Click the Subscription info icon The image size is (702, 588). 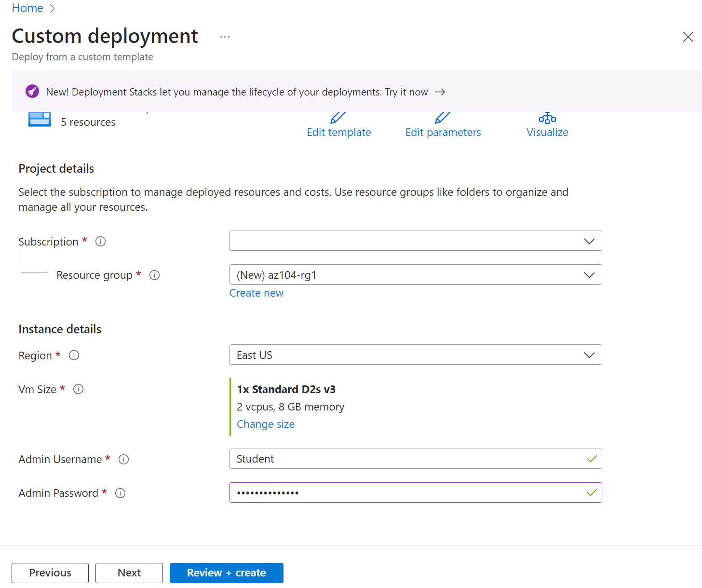tap(100, 242)
